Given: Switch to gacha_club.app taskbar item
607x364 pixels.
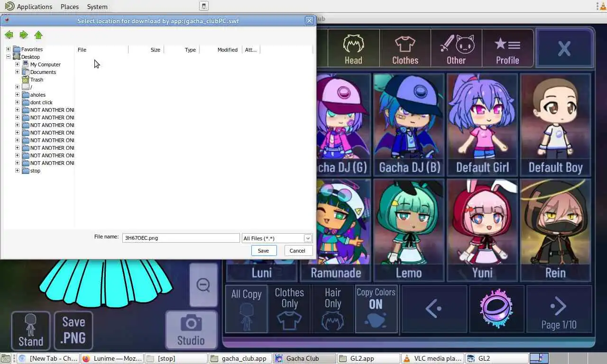Looking at the screenshot, I should 240,358.
